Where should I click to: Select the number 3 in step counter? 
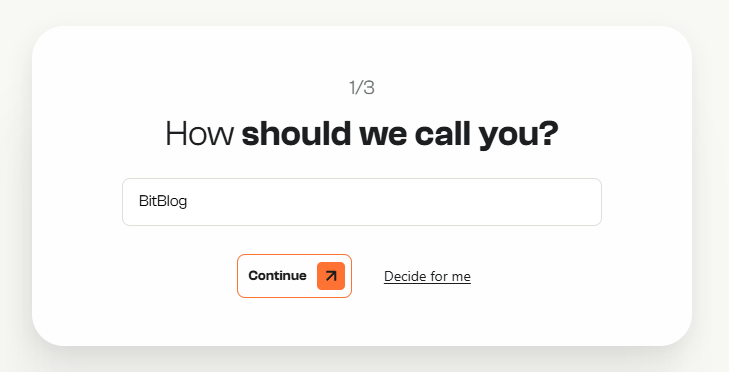click(x=369, y=87)
